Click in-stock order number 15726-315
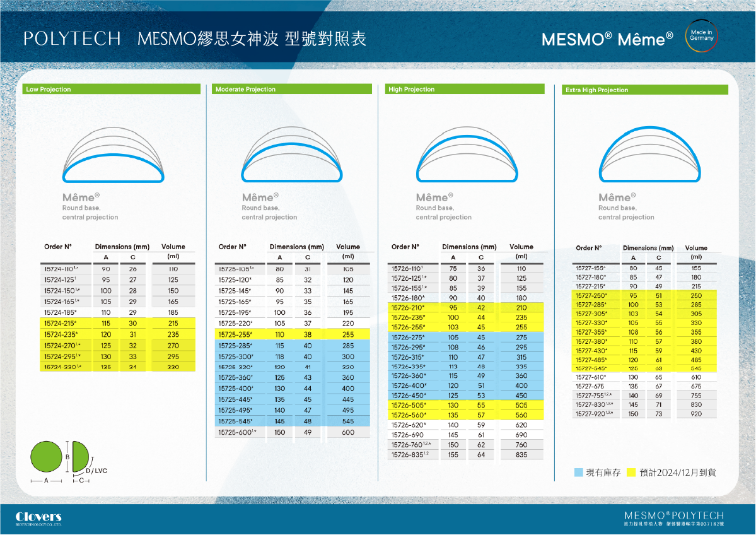 point(407,358)
